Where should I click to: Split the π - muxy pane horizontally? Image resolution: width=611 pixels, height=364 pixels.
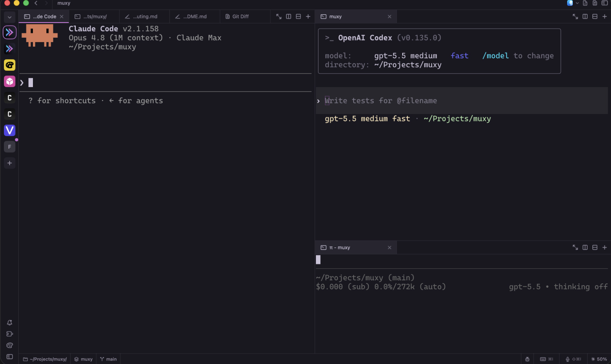[x=595, y=247]
